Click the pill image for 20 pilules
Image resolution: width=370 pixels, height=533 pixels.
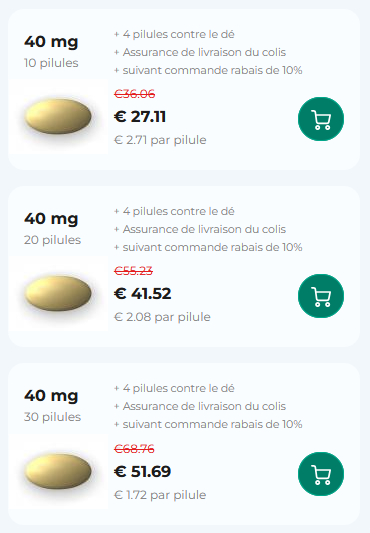[58, 293]
